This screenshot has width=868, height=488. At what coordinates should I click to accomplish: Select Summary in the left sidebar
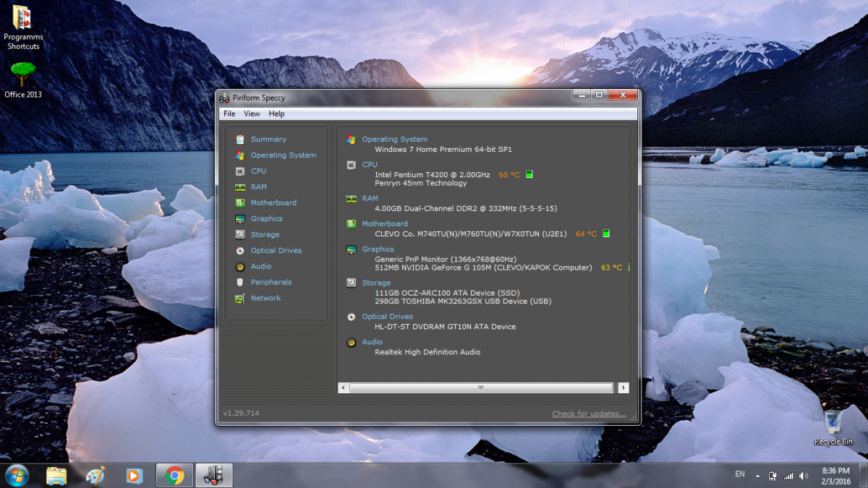click(x=268, y=140)
